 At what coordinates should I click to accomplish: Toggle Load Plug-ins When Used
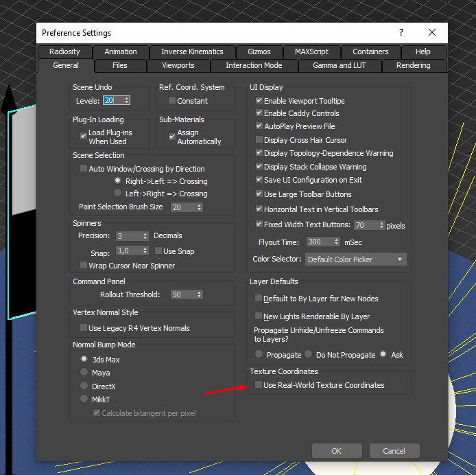(84, 136)
